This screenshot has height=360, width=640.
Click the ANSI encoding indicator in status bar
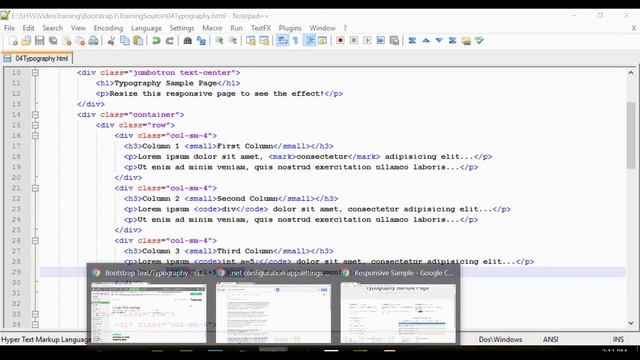tap(550, 339)
